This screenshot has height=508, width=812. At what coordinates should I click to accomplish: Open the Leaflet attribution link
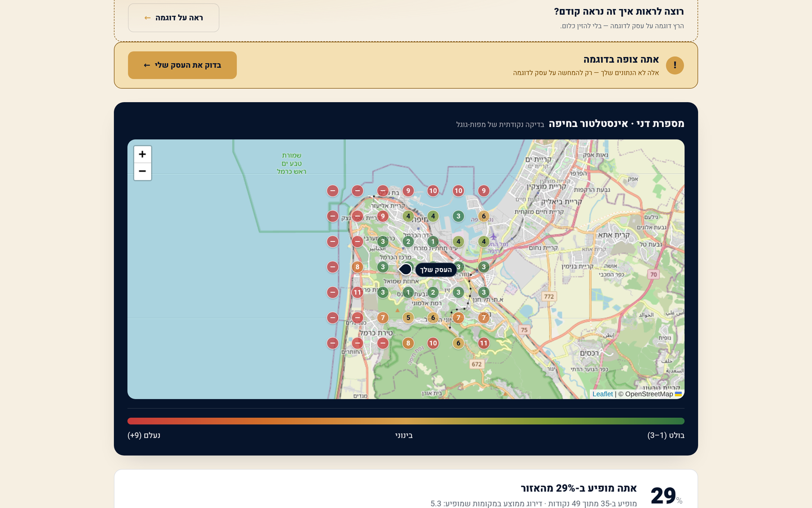click(x=602, y=394)
